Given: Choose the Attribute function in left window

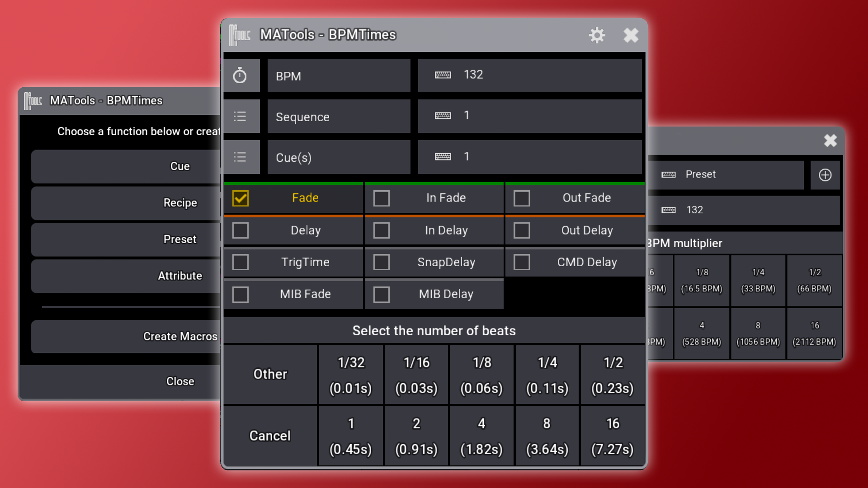Looking at the screenshot, I should [126, 276].
